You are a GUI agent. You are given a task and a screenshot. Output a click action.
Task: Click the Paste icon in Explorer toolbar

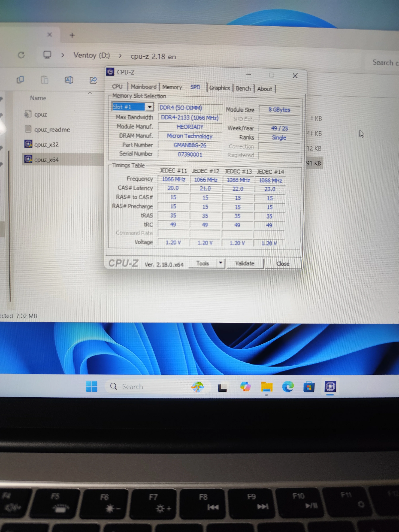44,80
